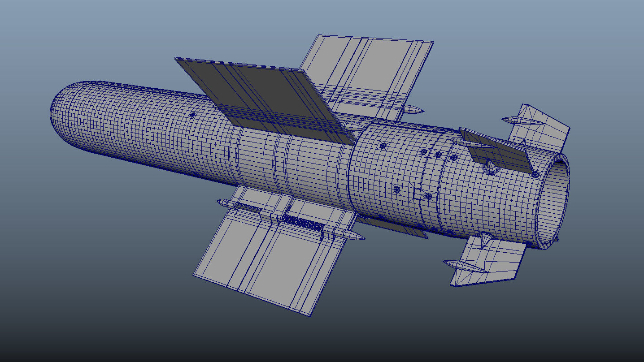Select the coiled spring on lower wing hinge
Screen dimensions: 644x362
303,223
